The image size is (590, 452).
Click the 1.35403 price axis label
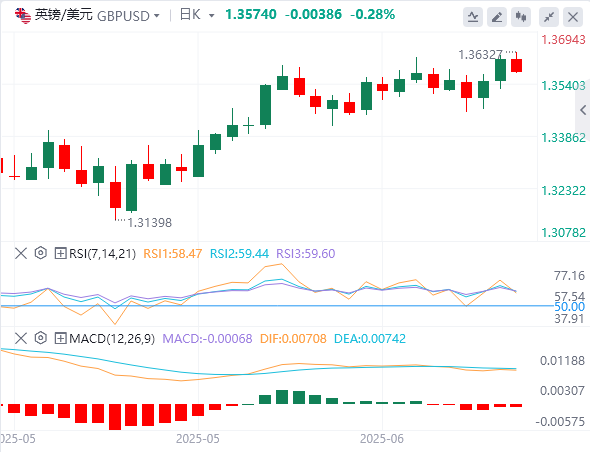point(563,86)
